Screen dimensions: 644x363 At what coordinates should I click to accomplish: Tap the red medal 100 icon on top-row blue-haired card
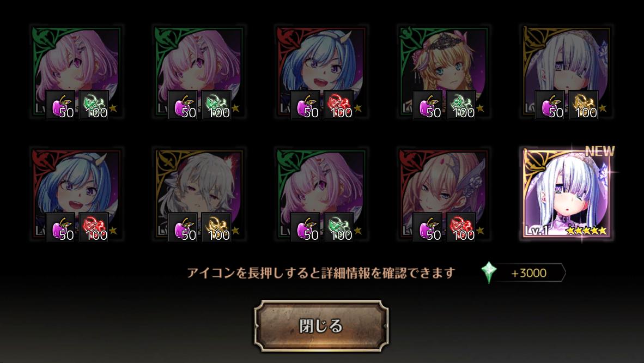pos(339,105)
